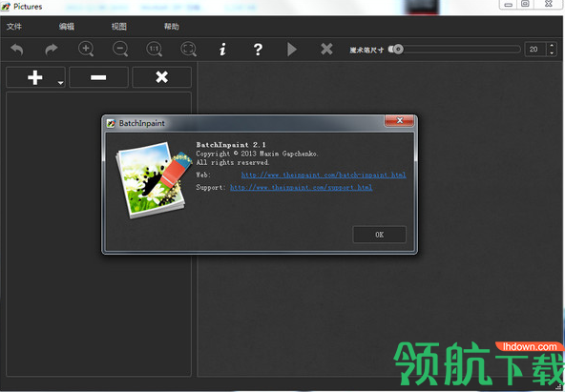The width and height of the screenshot is (565, 392).
Task: Increase marker size with up arrow
Action: 552,46
